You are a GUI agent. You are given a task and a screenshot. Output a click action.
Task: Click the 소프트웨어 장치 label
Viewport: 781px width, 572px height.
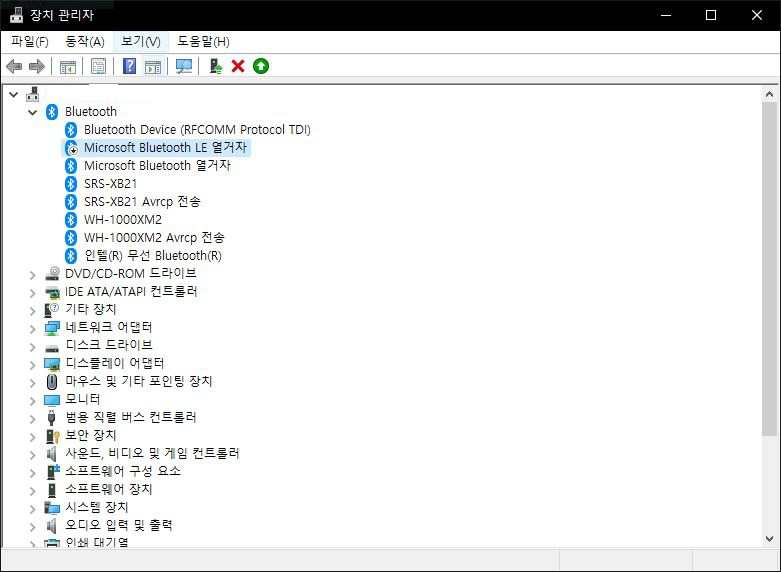point(109,489)
